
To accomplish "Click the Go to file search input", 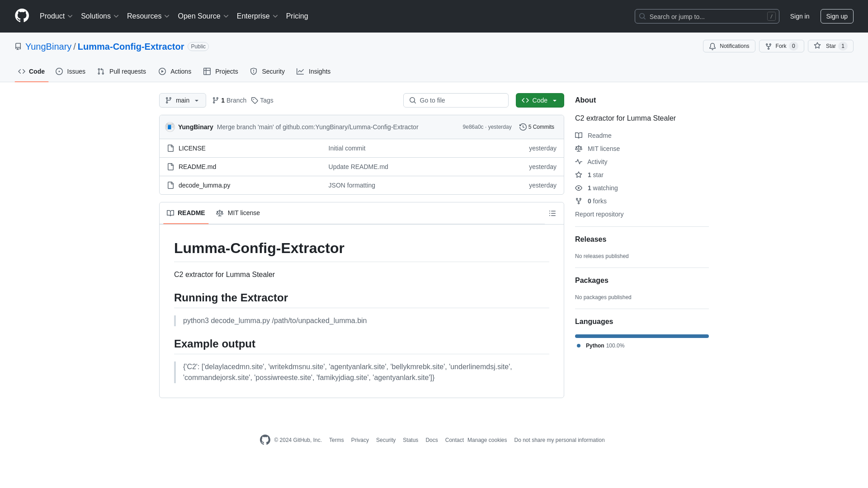I will [x=455, y=100].
